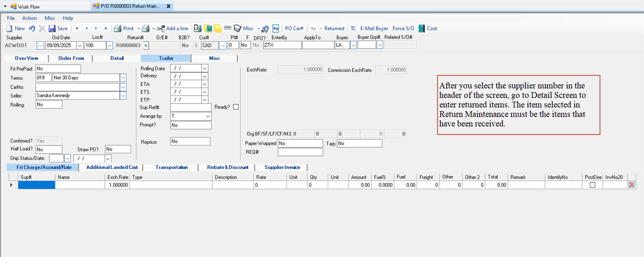Click the teal calculator Cost icon

421,28
